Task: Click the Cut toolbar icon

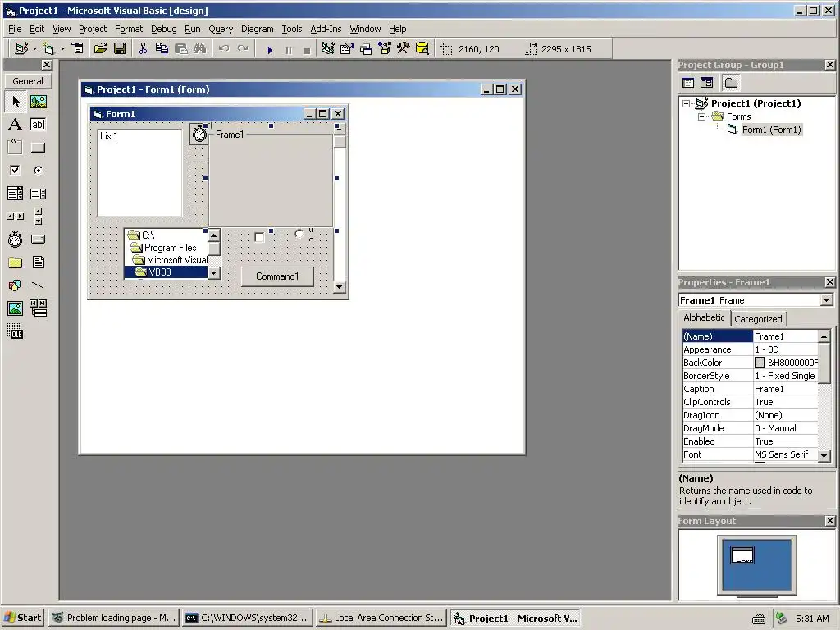Action: pyautogui.click(x=143, y=48)
